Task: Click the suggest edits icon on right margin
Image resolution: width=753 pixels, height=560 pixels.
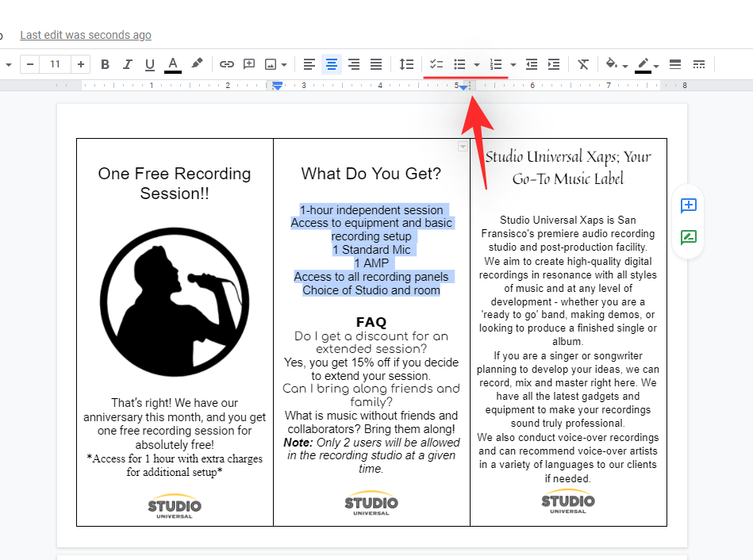Action: click(x=689, y=236)
